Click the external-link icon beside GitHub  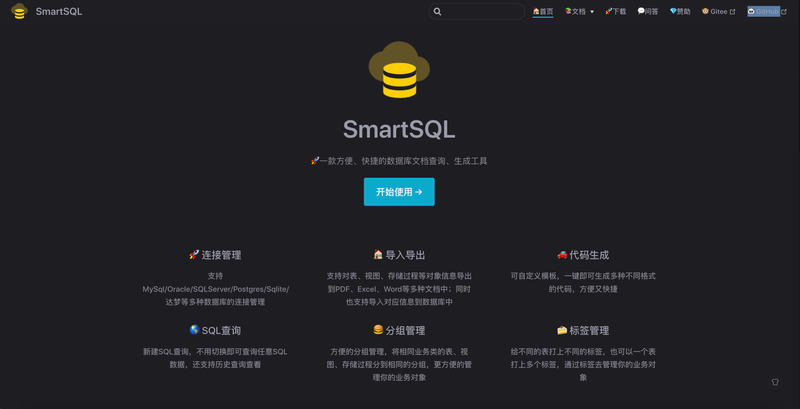click(784, 12)
